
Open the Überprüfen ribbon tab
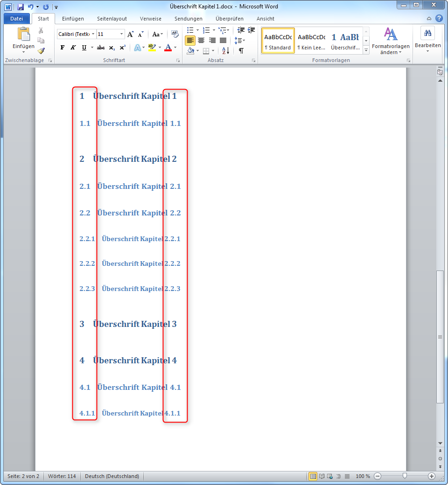coord(229,19)
